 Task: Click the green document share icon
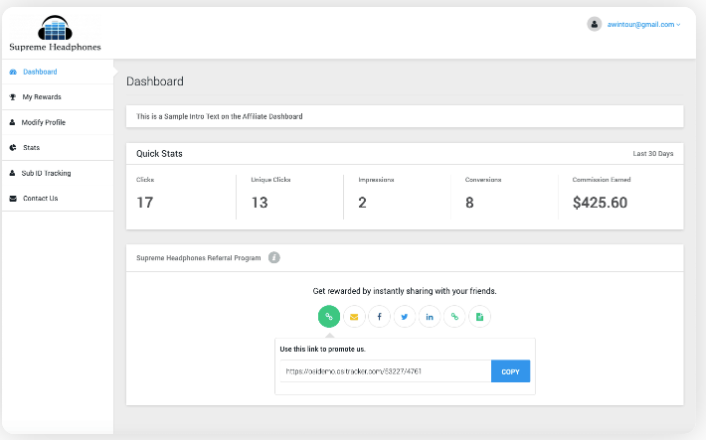[x=480, y=317]
